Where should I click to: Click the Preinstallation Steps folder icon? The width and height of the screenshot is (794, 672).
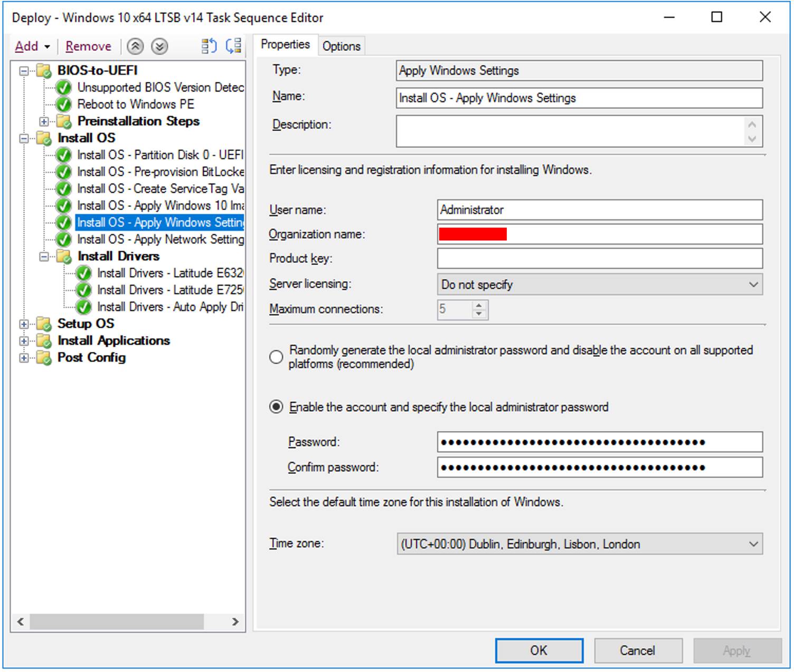64,121
